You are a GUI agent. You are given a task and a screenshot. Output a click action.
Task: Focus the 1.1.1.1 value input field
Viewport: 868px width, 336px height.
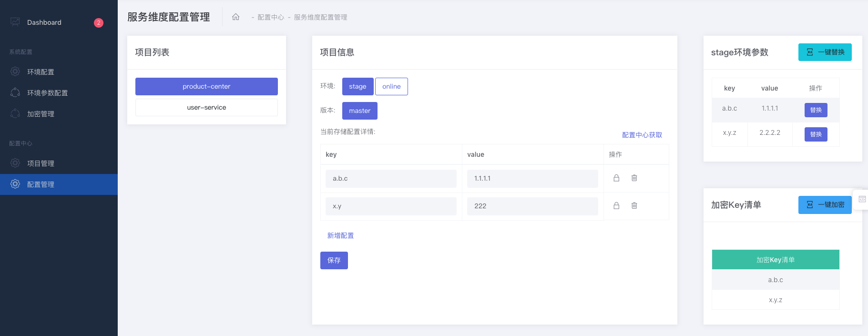click(x=532, y=178)
